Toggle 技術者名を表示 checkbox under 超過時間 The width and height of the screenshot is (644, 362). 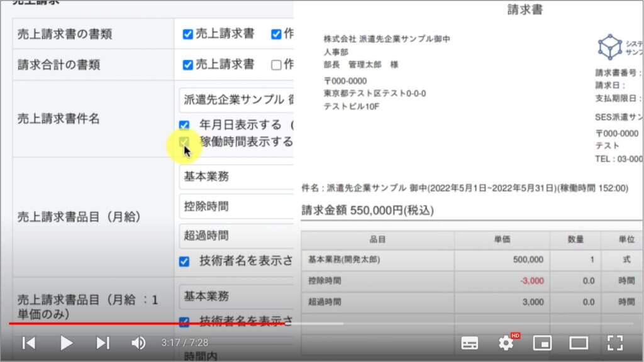click(x=184, y=261)
